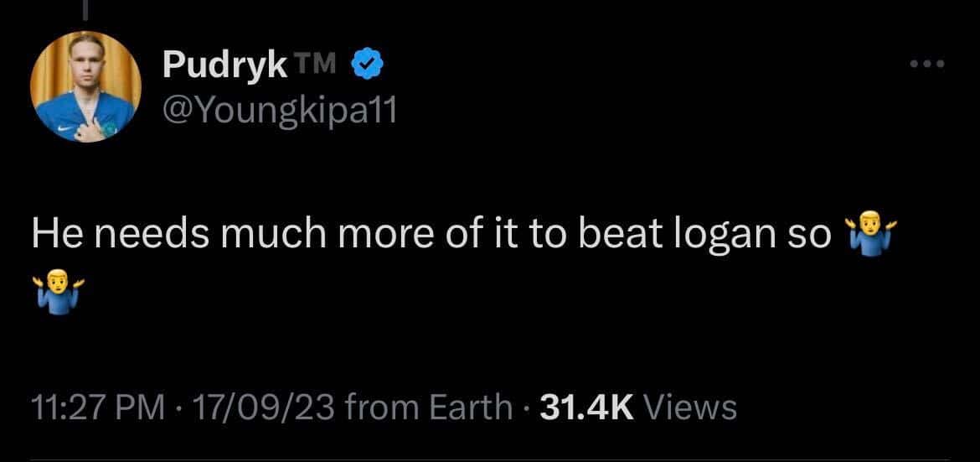This screenshot has height=462, width=980.
Task: Click the "from Earth" location text
Action: tap(428, 407)
